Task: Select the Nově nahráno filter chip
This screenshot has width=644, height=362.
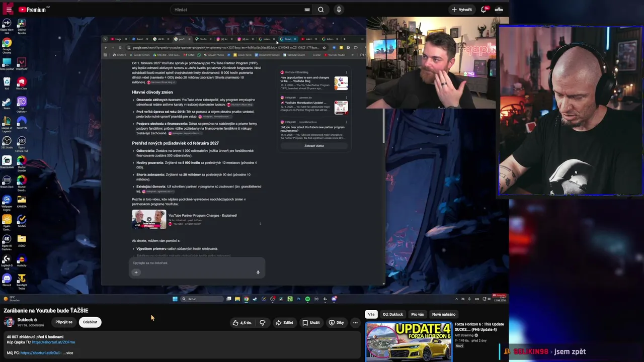Action: pyautogui.click(x=444, y=314)
